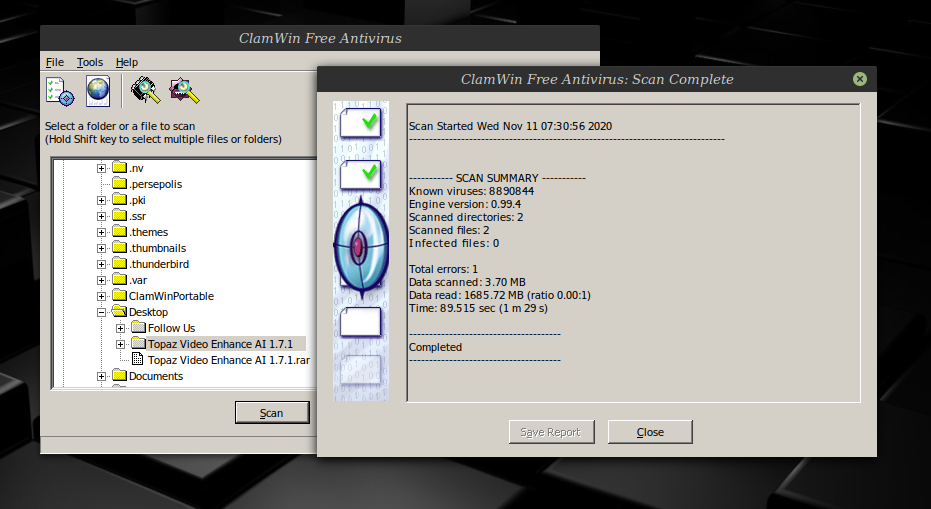931x509 pixels.
Task: Click the 'Time: 89.515 sec' line
Action: [x=478, y=309]
